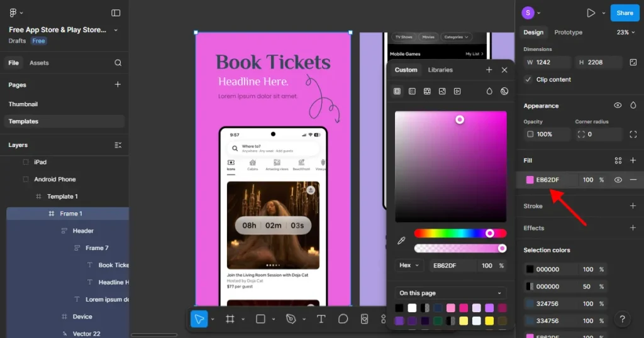Screen dimensions: 644x338
Task: Choose video fill type in color picker
Action: click(x=457, y=91)
